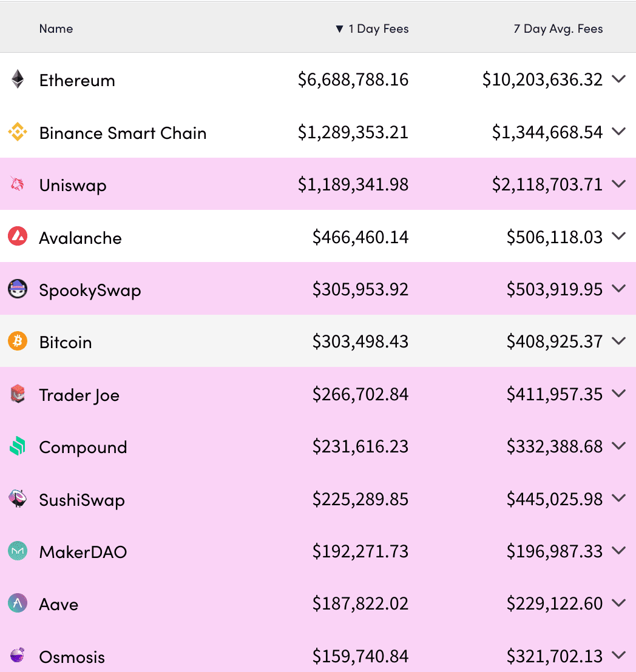Open the Binance Smart Chain name link
This screenshot has width=636, height=672.
[x=123, y=133]
